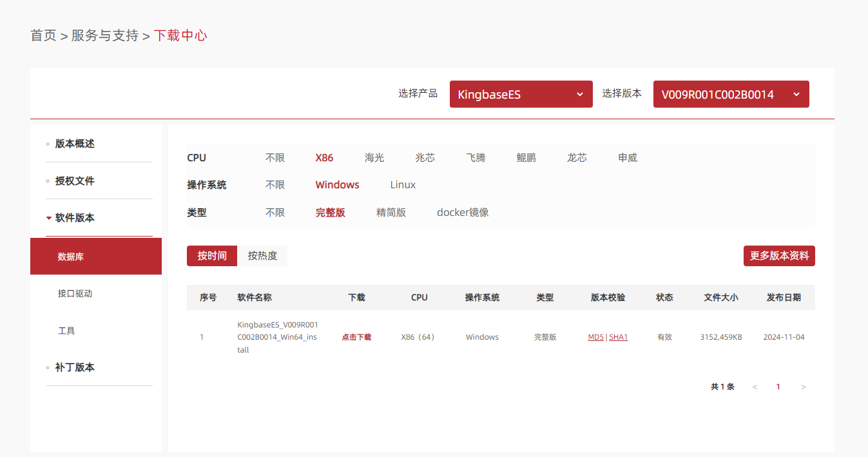Click the 更多版本资料 button
Image resolution: width=868 pixels, height=457 pixels.
point(779,256)
